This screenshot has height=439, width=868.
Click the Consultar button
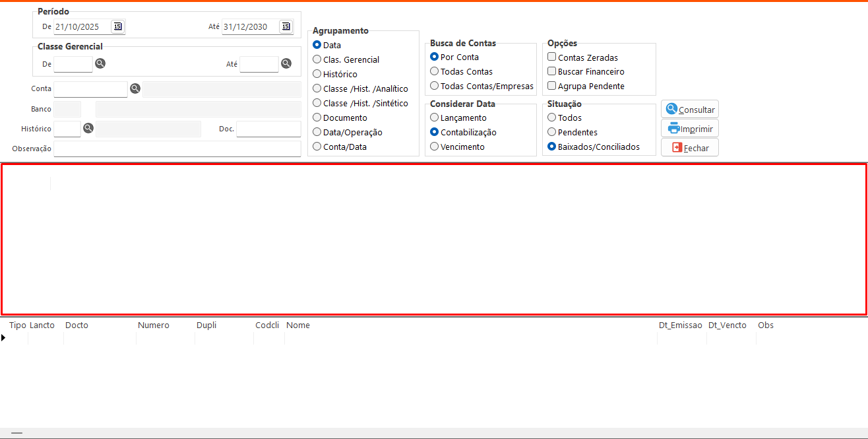pyautogui.click(x=690, y=110)
